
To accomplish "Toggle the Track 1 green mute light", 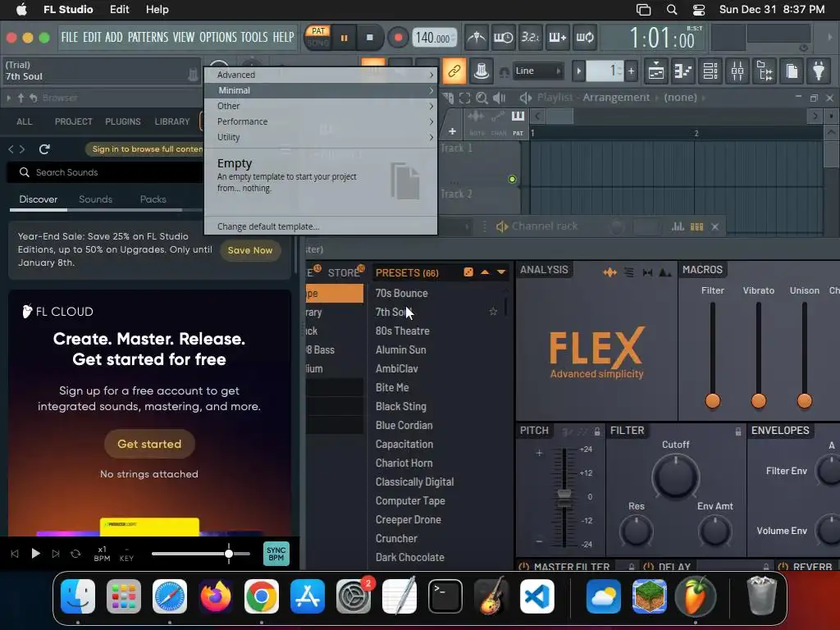I will pyautogui.click(x=512, y=180).
